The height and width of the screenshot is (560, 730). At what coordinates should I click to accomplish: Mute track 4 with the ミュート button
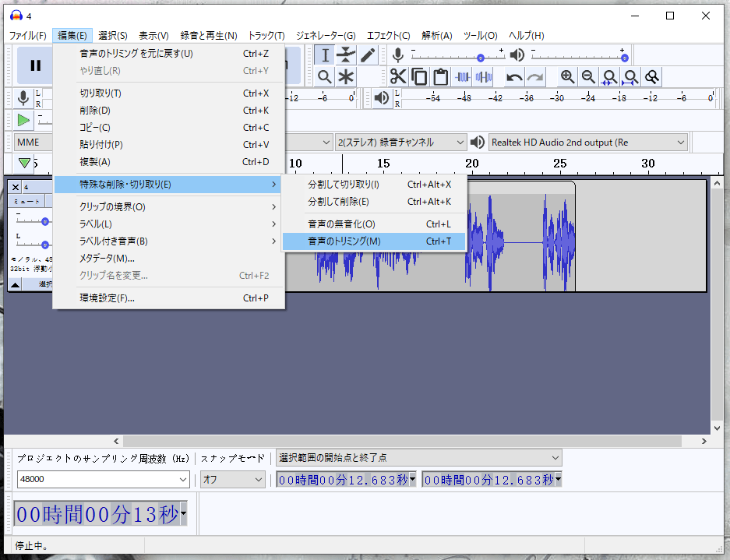tap(26, 201)
